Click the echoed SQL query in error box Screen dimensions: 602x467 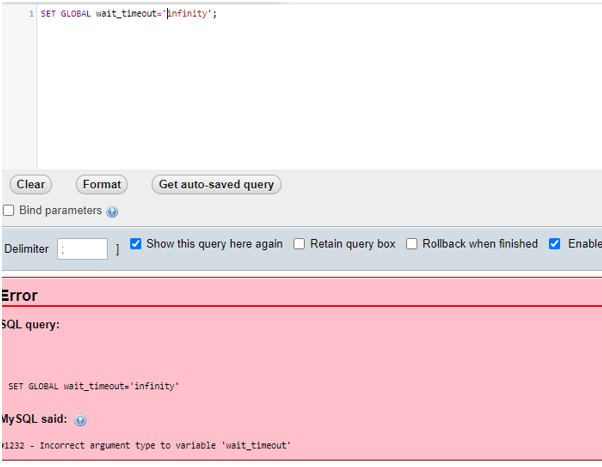94,386
